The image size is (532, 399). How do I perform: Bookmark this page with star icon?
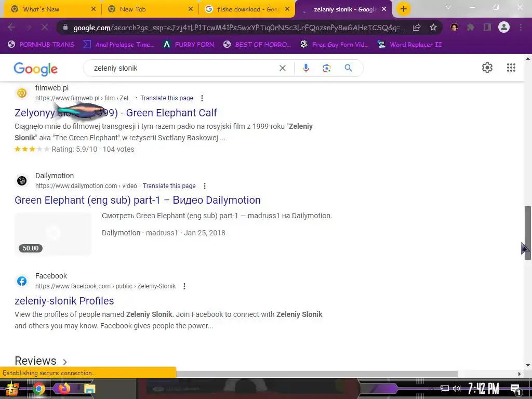433,28
